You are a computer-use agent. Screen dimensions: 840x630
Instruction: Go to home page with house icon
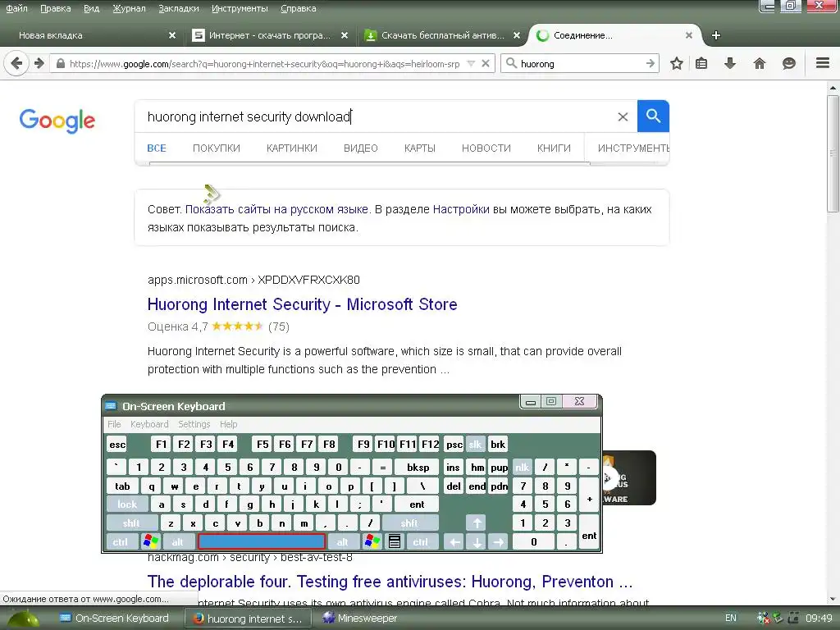pos(760,63)
